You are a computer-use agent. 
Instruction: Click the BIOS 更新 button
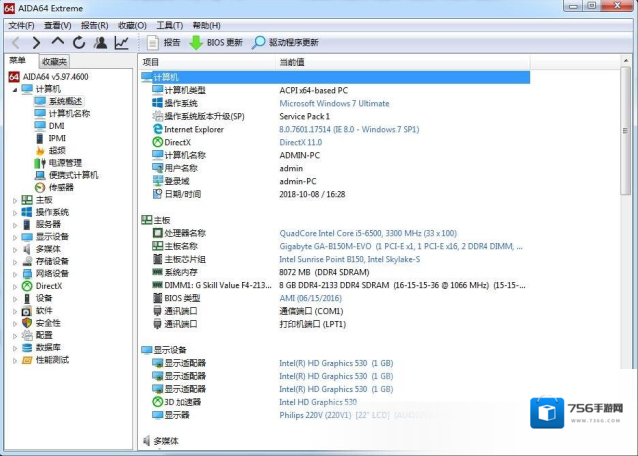click(x=215, y=43)
